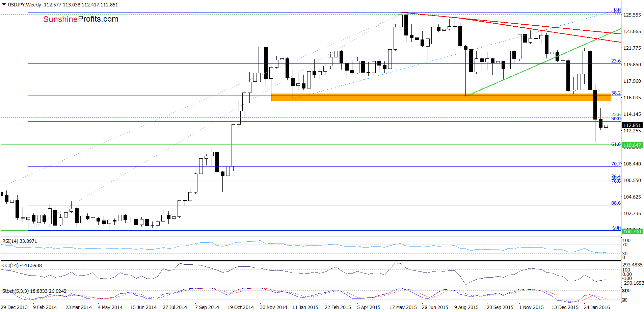The image size is (644, 312).
Task: Click the 108.440 price axis value
Action: coord(632,164)
